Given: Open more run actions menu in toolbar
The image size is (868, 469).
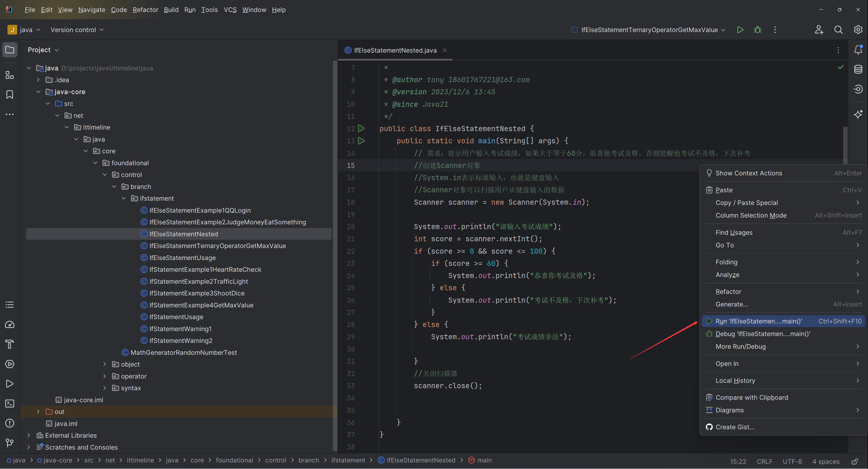Looking at the screenshot, I should click(x=775, y=30).
